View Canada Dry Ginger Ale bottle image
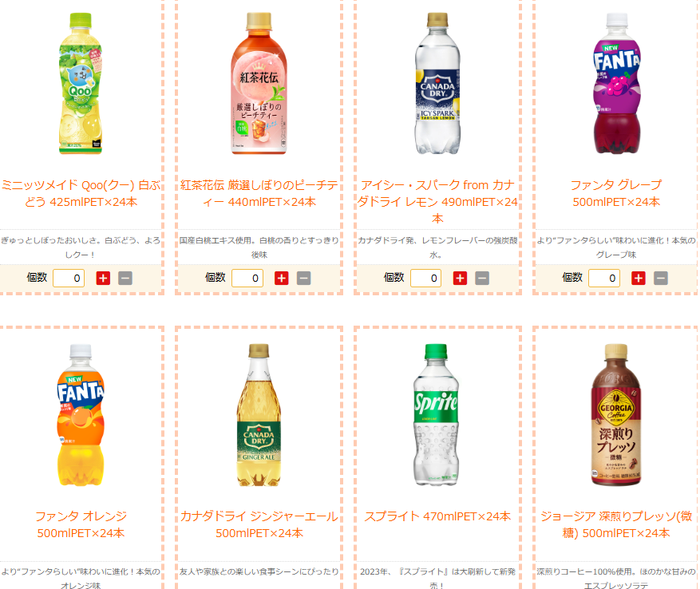 coord(259,415)
